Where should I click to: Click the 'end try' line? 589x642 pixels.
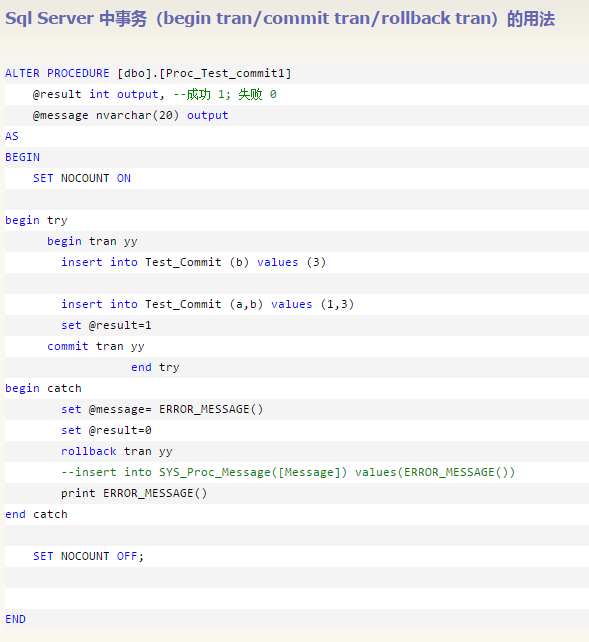click(155, 367)
